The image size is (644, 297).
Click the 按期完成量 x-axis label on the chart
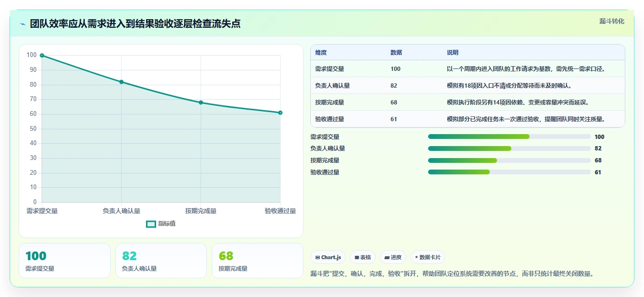pyautogui.click(x=201, y=211)
